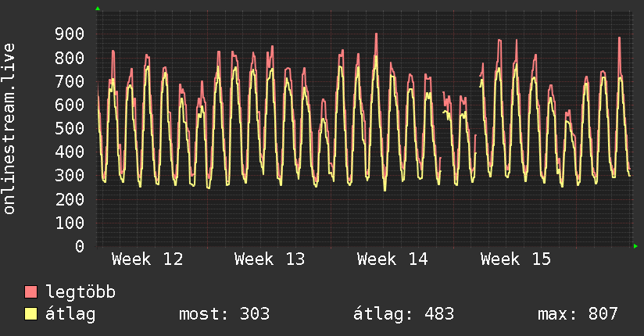The height and width of the screenshot is (336, 644).
Task: Click the green arrow atop the y-axis
Action: 98,9
